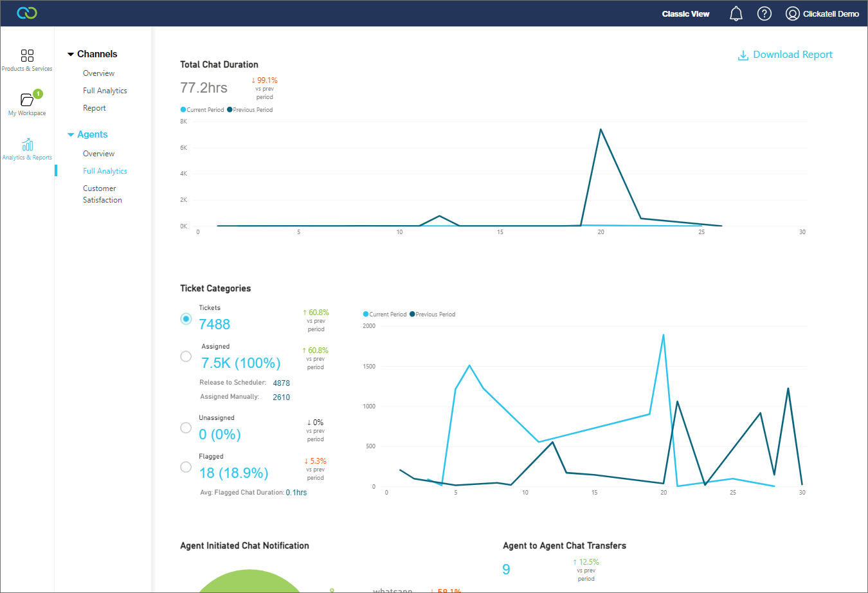
Task: Click Current Period legend swatch in Ticket chart
Action: click(366, 315)
